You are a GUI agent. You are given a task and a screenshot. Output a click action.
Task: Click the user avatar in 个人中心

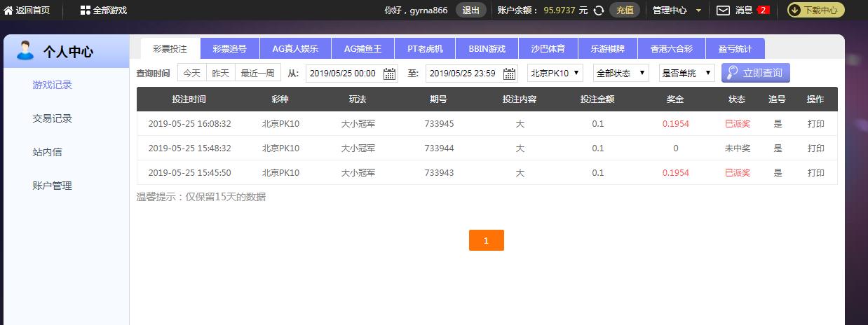[25, 50]
